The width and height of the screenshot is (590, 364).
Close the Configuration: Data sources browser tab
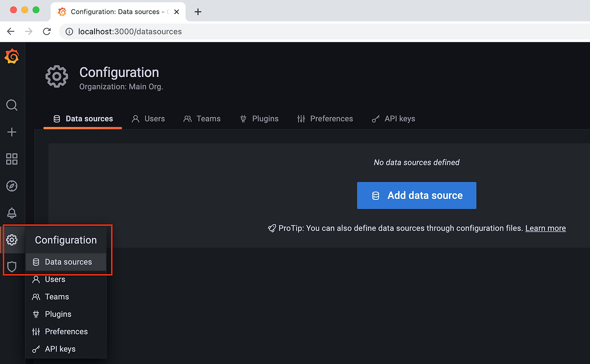click(x=177, y=12)
